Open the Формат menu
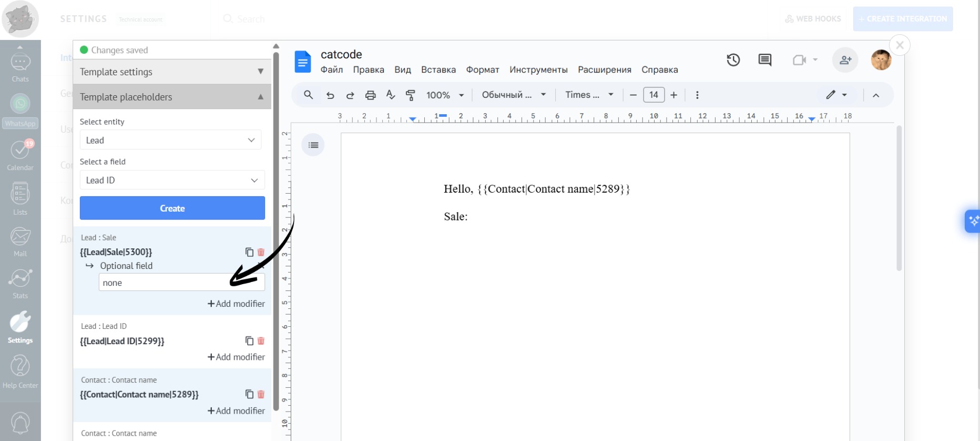This screenshot has width=980, height=441. pyautogui.click(x=482, y=69)
